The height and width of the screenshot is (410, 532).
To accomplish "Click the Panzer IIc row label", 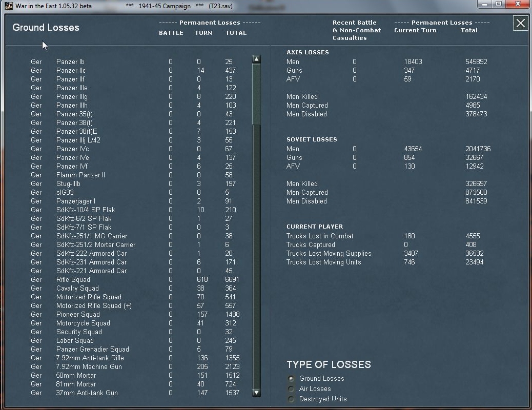I will 71,71.
